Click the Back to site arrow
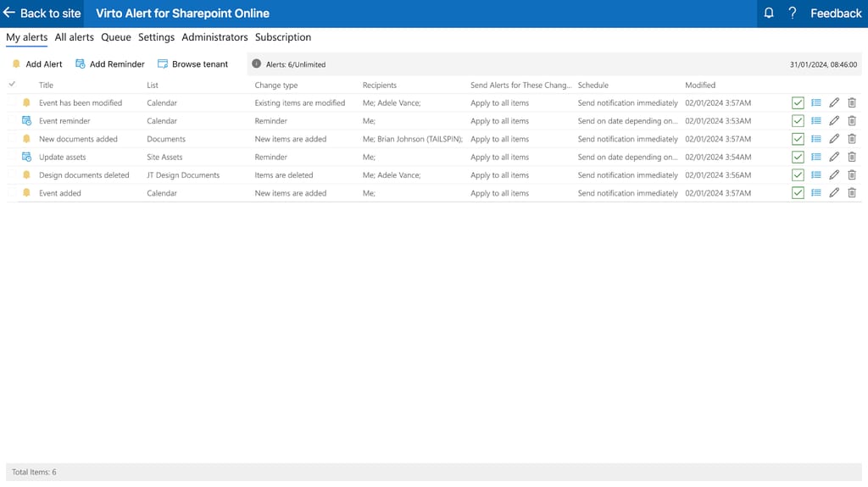This screenshot has width=868, height=487. (x=8, y=12)
